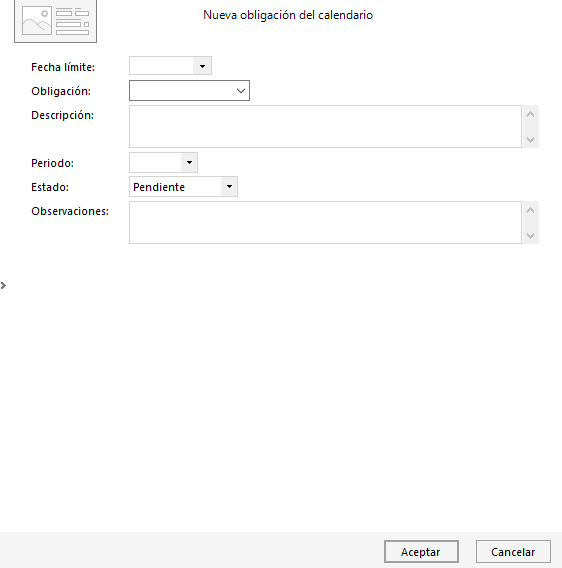Click the Observaciones text area

(325, 222)
